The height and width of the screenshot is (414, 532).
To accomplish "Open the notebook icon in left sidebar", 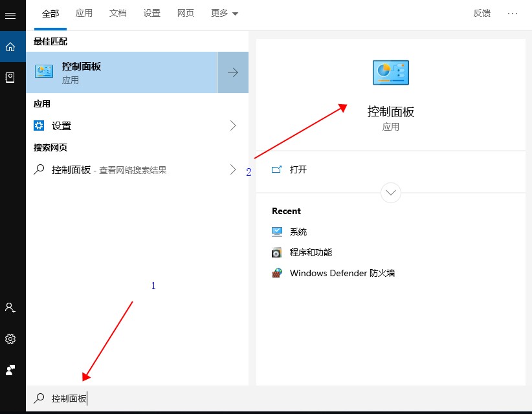I will tap(10, 78).
